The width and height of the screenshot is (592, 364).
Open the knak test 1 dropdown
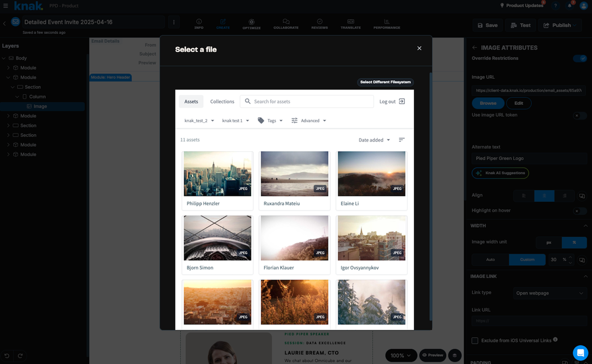pos(236,121)
